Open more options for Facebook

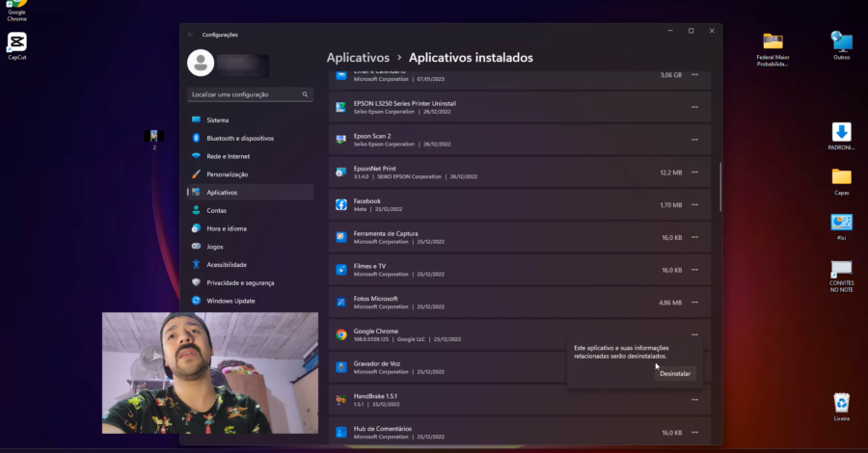point(694,205)
